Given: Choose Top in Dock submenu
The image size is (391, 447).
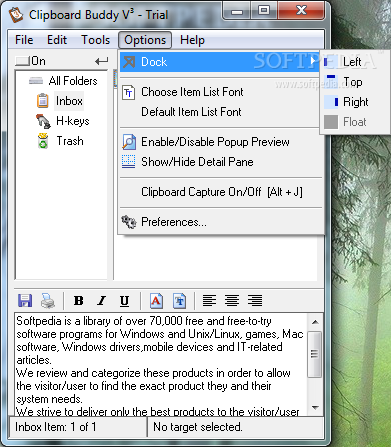Looking at the screenshot, I should coord(354,82).
